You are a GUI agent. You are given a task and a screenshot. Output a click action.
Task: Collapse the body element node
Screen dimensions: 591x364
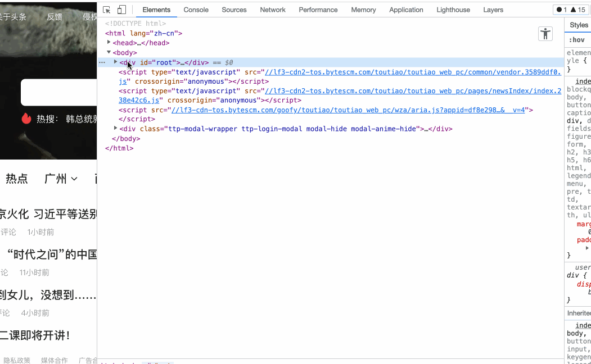(x=109, y=52)
